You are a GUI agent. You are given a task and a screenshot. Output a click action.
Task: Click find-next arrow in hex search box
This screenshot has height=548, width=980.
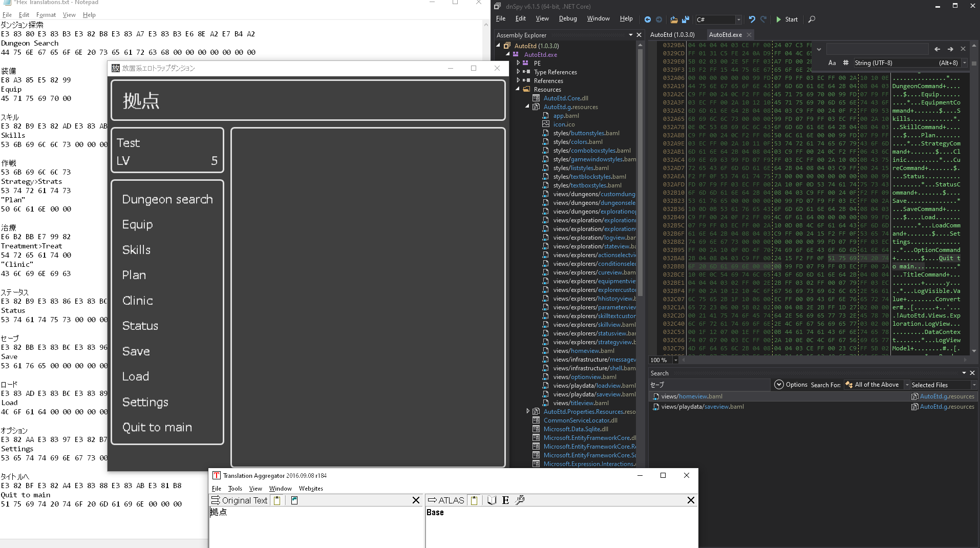pyautogui.click(x=950, y=49)
